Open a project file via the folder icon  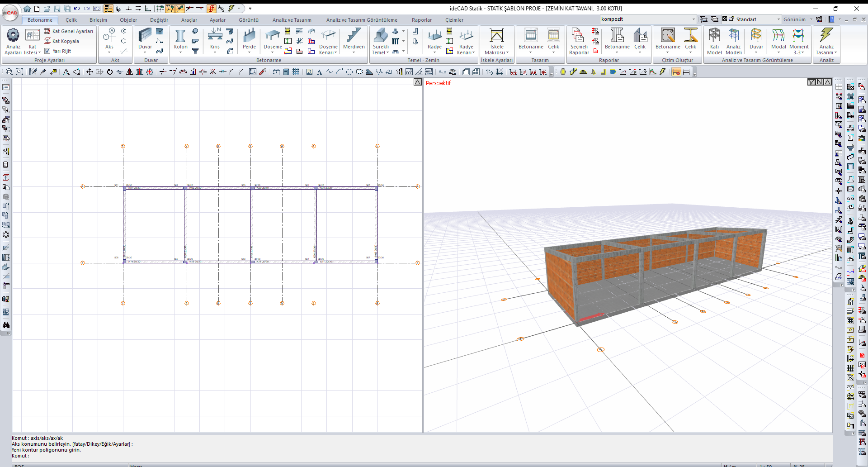click(x=47, y=9)
